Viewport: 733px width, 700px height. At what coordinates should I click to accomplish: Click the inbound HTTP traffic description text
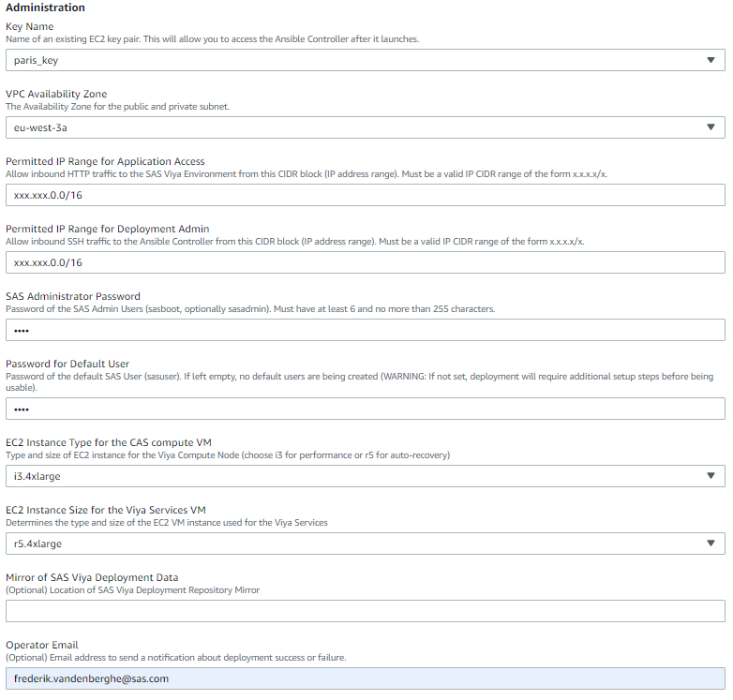tap(307, 174)
